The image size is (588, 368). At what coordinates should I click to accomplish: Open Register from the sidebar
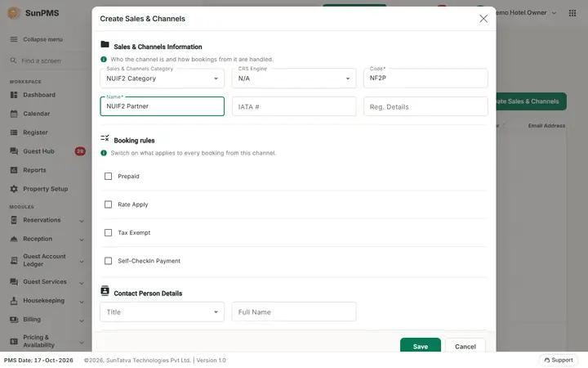point(35,132)
